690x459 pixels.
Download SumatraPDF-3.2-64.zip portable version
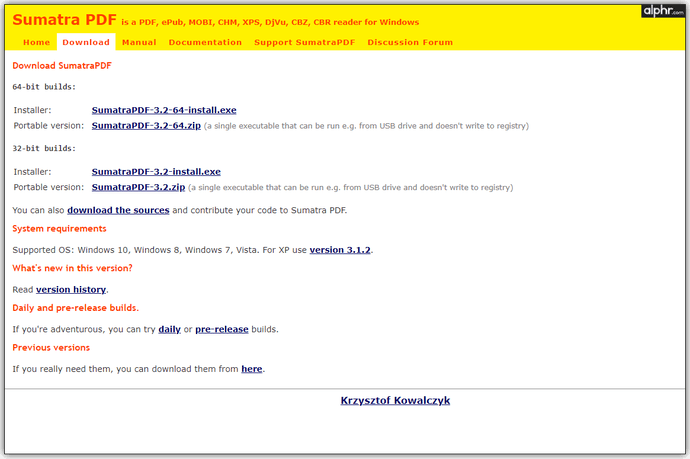146,125
